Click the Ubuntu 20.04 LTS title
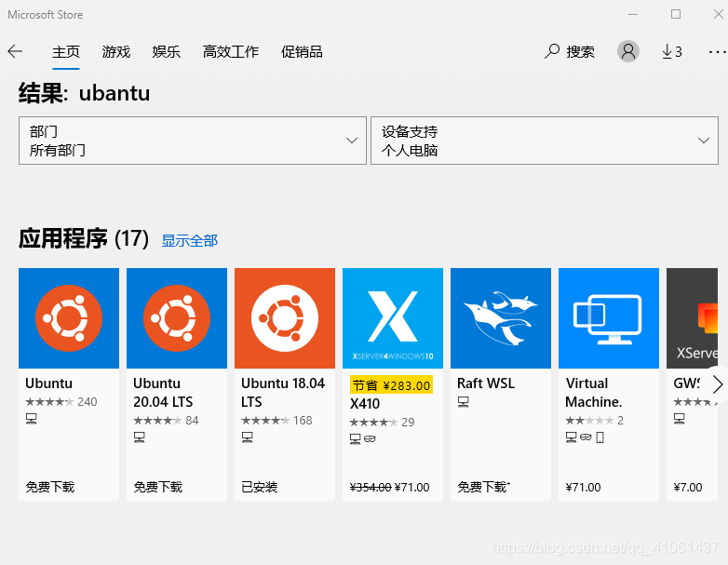The height and width of the screenshot is (565, 728). tap(163, 393)
